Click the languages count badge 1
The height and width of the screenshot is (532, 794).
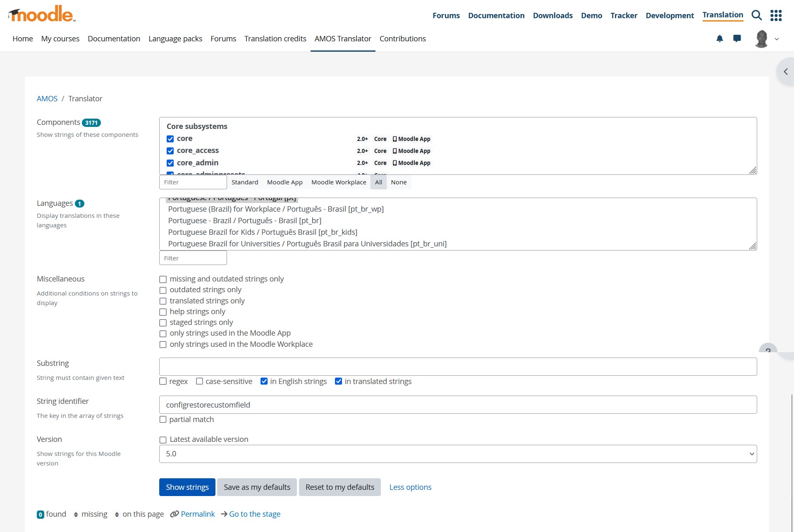(x=80, y=203)
